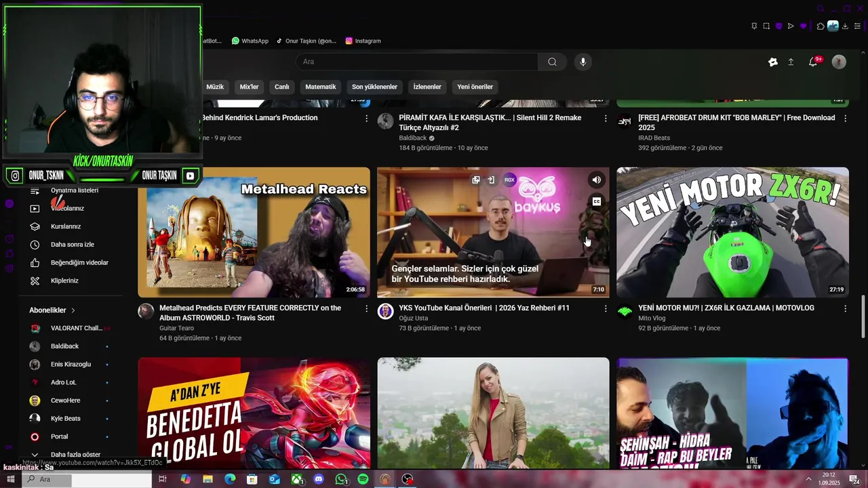The width and height of the screenshot is (868, 488).
Task: Open Discord from the taskbar
Action: tap(319, 479)
